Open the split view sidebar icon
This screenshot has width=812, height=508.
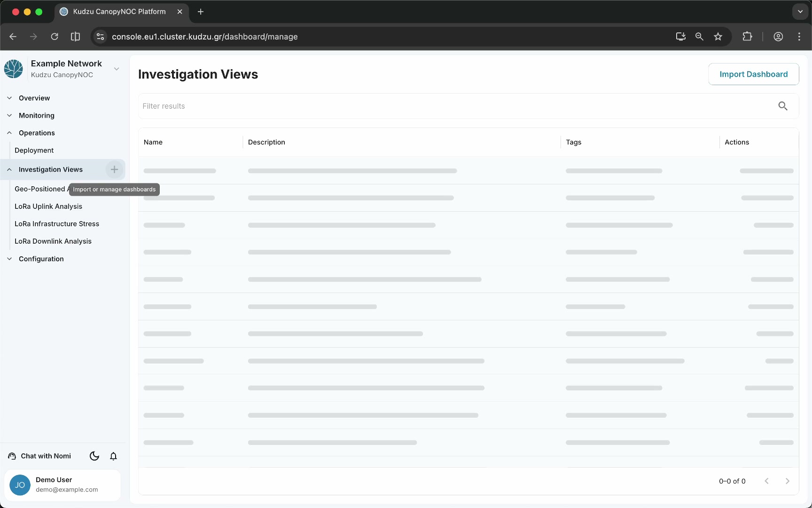pyautogui.click(x=75, y=37)
